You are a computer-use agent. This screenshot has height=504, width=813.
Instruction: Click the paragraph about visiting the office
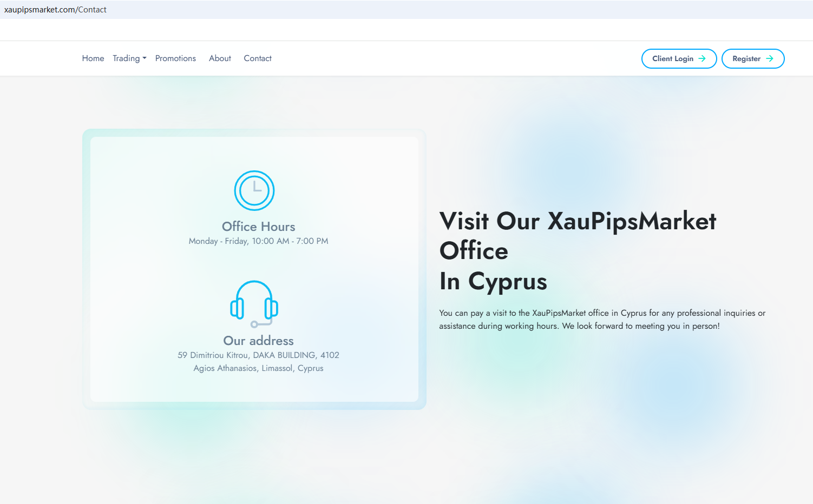tap(602, 320)
